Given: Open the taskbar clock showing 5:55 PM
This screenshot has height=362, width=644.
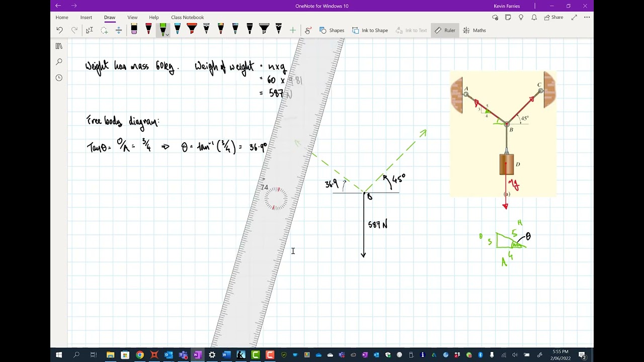Looking at the screenshot, I should pyautogui.click(x=560, y=355).
